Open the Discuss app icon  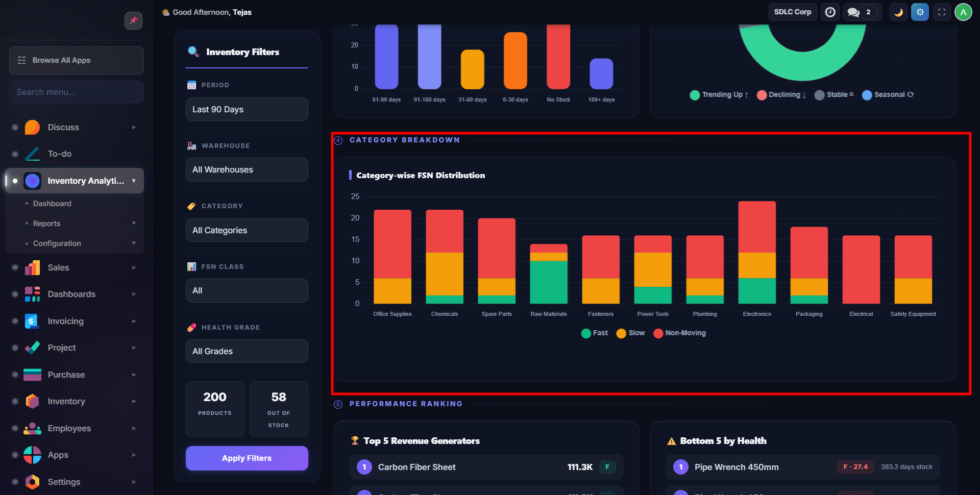coord(32,127)
